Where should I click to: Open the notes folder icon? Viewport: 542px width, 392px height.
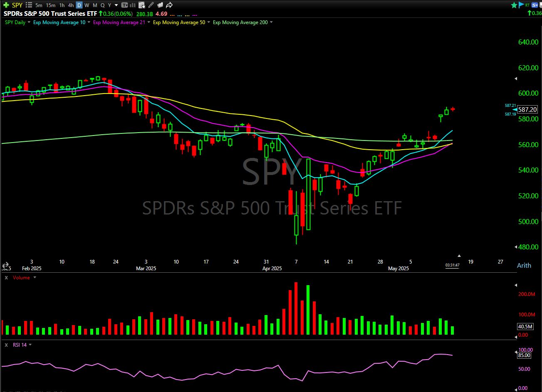click(160, 5)
